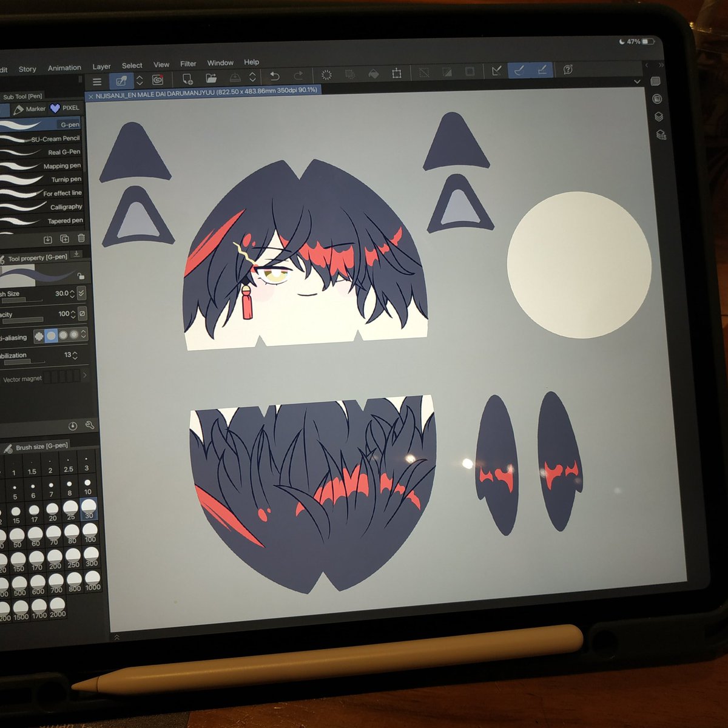This screenshot has height=728, width=728.
Task: Expand the Vector magnet options chevron
Action: point(84,375)
